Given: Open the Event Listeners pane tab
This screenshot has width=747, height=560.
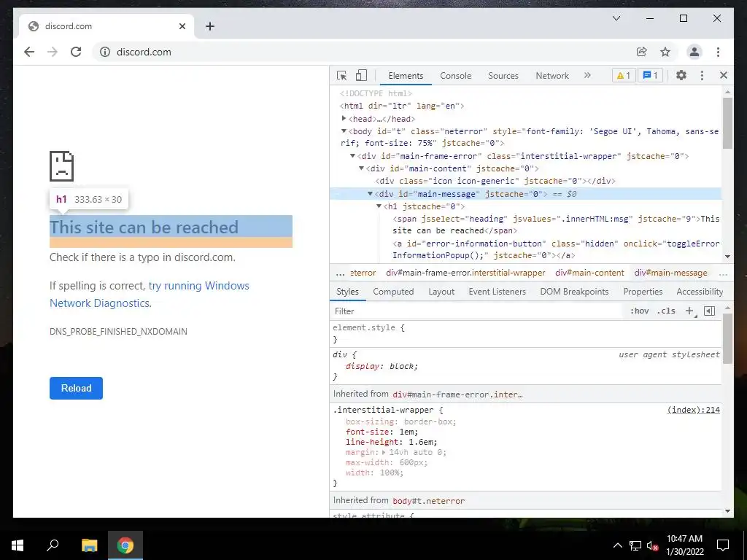Looking at the screenshot, I should click(x=497, y=292).
